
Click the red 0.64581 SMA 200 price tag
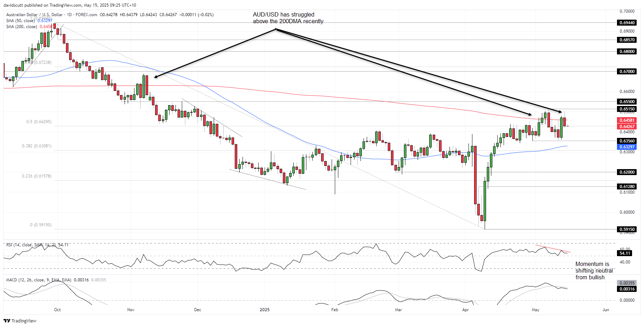point(627,120)
